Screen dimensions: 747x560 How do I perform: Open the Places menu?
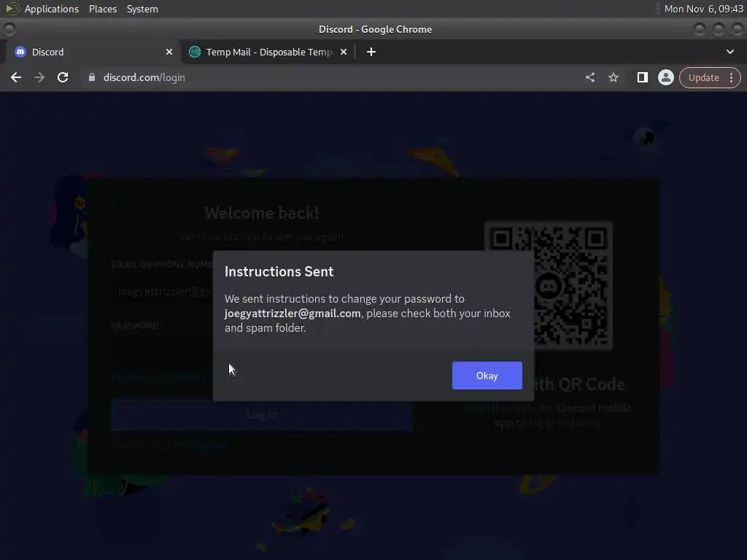click(103, 9)
